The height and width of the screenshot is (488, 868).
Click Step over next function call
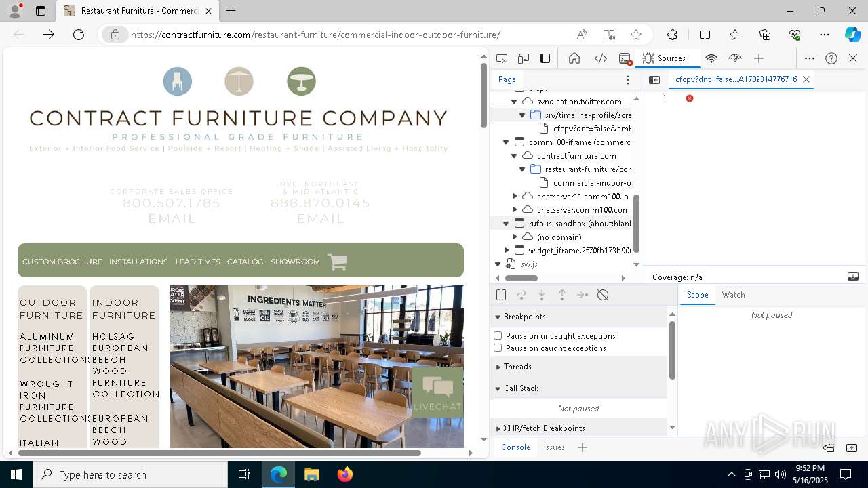[521, 295]
